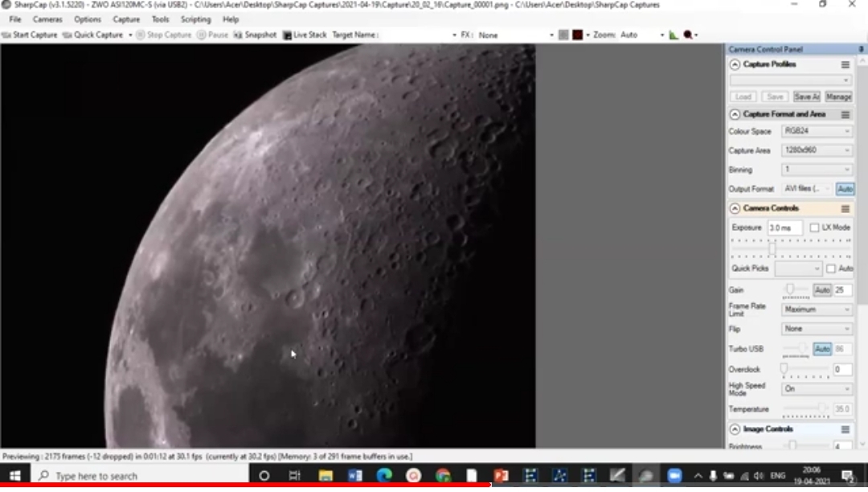Open Task View on the taskbar
Viewport: 868px width, 492px height.
[x=294, y=476]
